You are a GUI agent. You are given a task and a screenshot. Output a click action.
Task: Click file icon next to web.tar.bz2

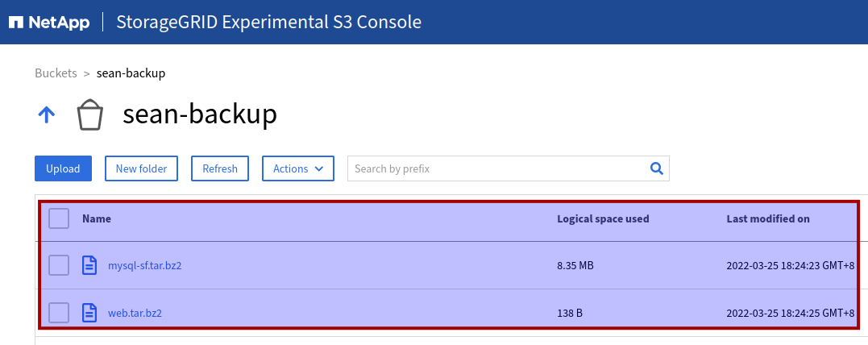[89, 313]
